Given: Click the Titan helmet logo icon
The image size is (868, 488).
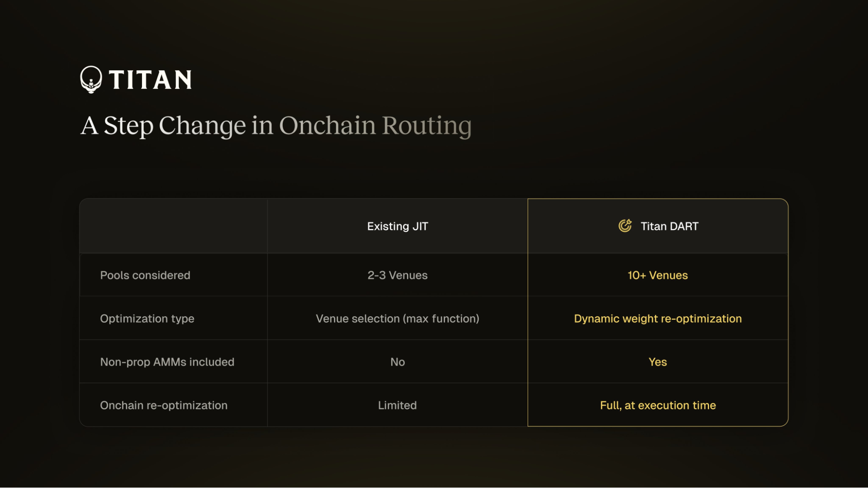Looking at the screenshot, I should coord(91,79).
